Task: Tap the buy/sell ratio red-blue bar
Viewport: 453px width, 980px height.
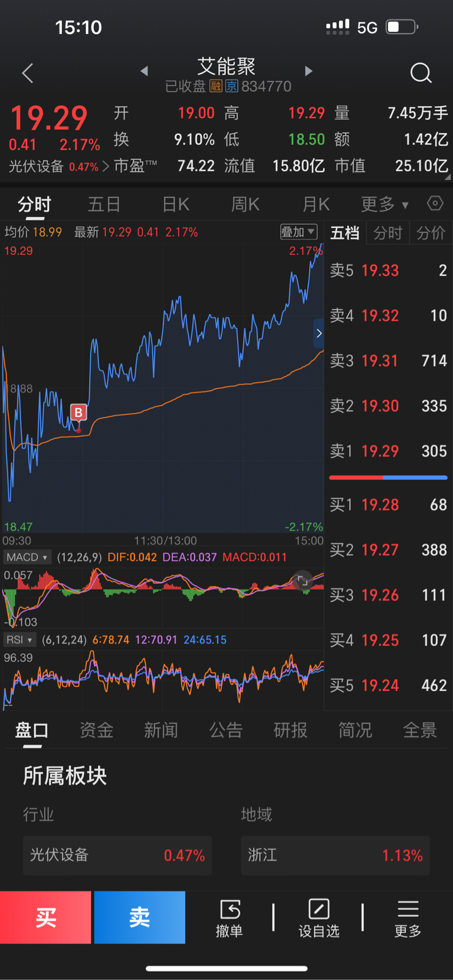Action: [x=388, y=478]
